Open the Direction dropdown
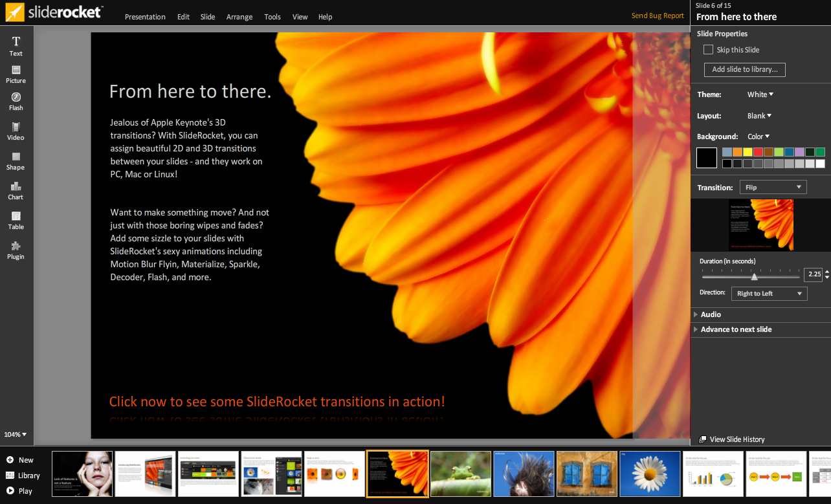831x504 pixels. pos(769,294)
